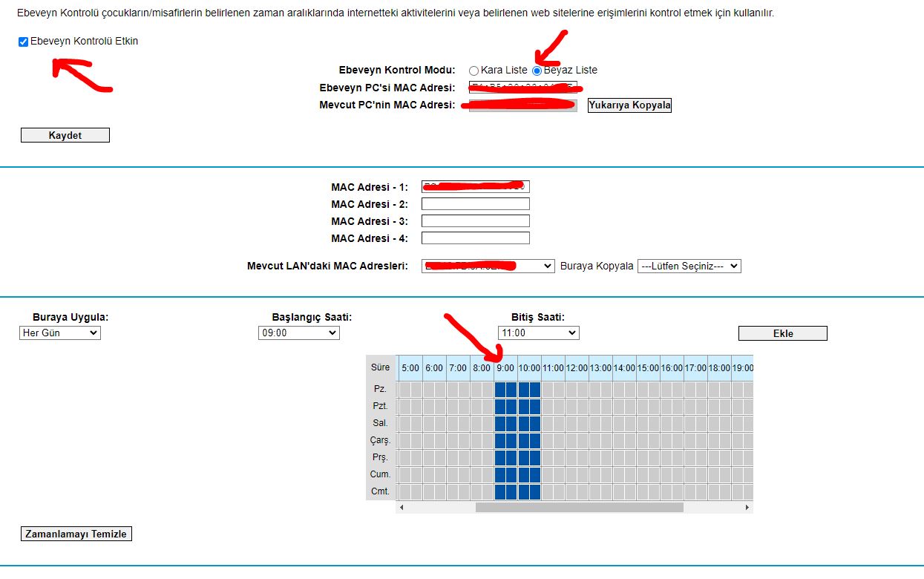Image resolution: width=924 pixels, height=579 pixels.
Task: Focus the MAC Adresi - 2 field
Action: pyautogui.click(x=476, y=204)
